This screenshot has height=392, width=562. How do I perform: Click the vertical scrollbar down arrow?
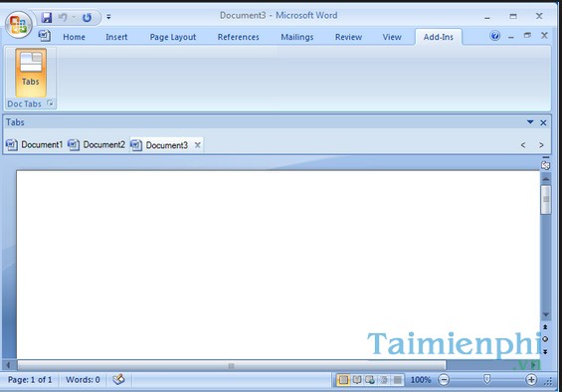(546, 314)
